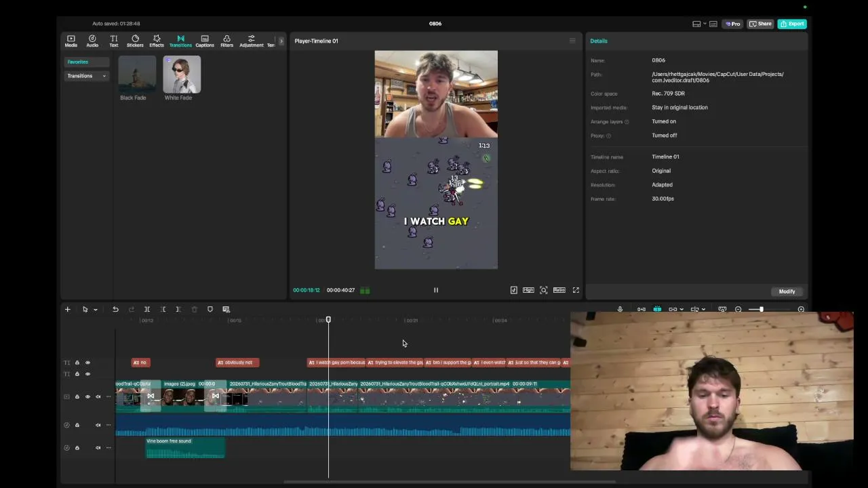Open the select tool dropdown arrow
Viewport: 868px width, 488px height.
tap(95, 310)
